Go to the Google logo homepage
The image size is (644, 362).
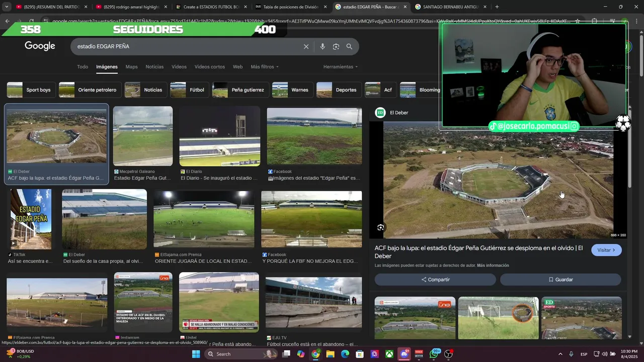(x=40, y=46)
